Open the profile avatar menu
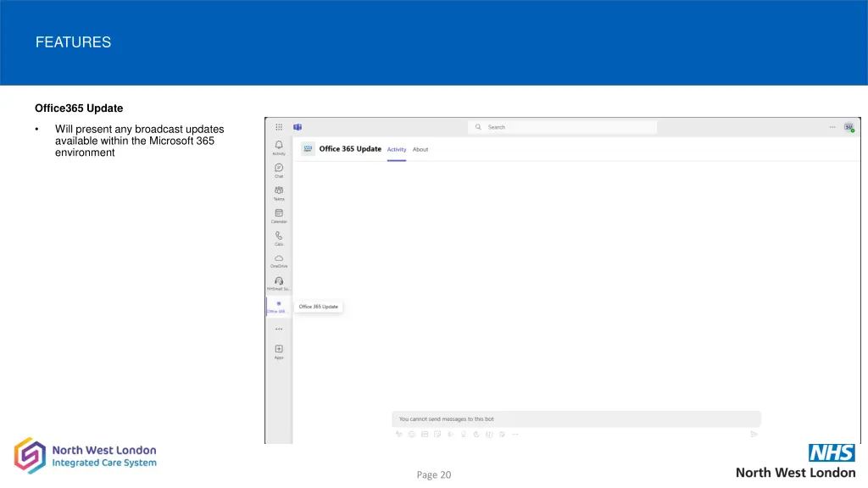868x488 pixels. pos(849,127)
